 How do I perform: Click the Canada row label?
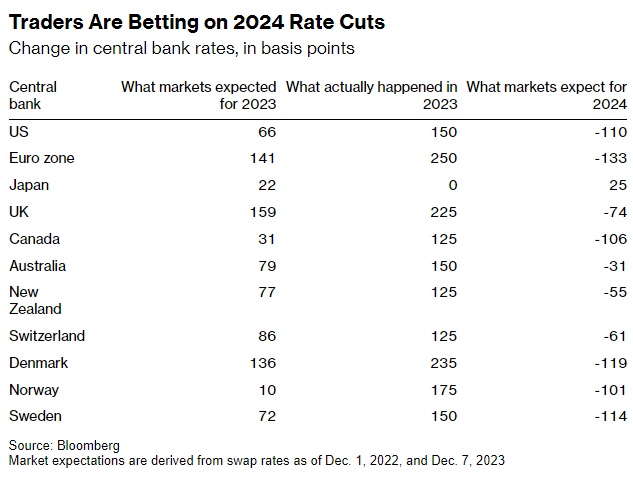coord(34,239)
